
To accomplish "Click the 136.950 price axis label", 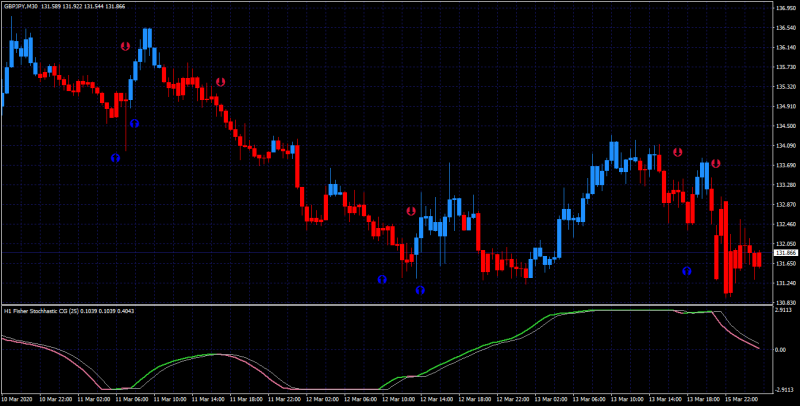I will 786,9.
